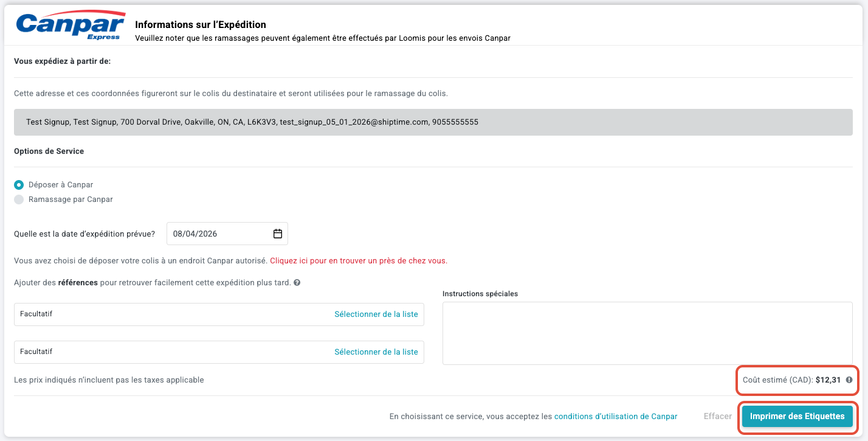Image resolution: width=868 pixels, height=441 pixels.
Task: Click the grey ship-from address bar
Action: click(433, 122)
